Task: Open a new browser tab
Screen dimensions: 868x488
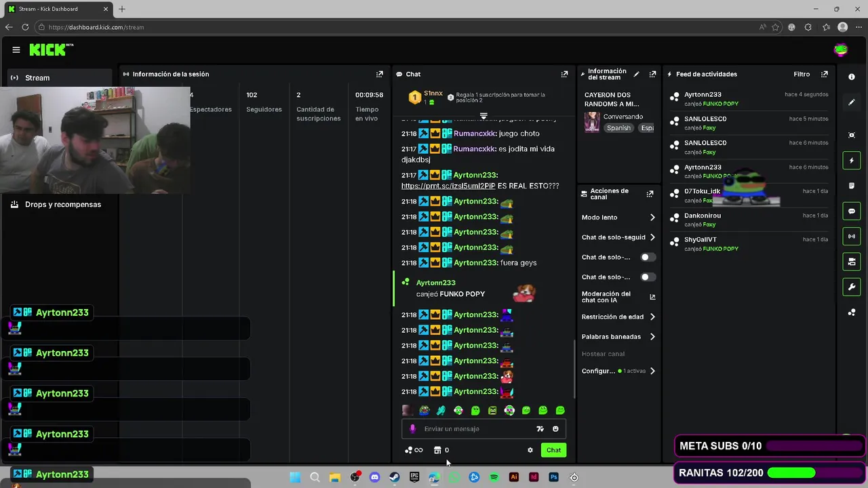Action: [x=122, y=9]
